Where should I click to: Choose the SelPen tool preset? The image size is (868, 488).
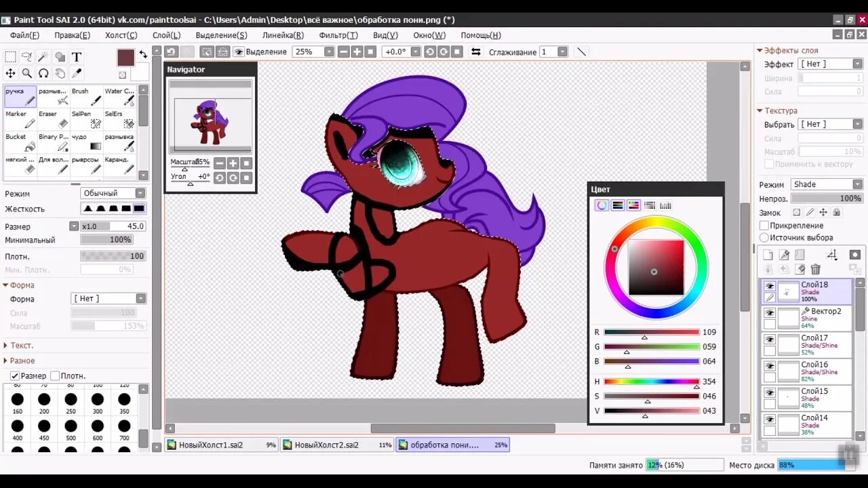87,119
